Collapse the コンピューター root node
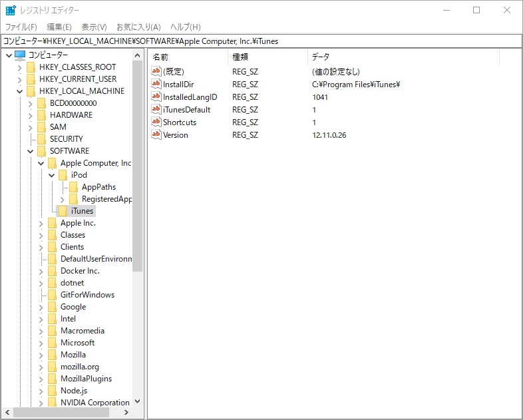523x420 pixels. [x=9, y=55]
